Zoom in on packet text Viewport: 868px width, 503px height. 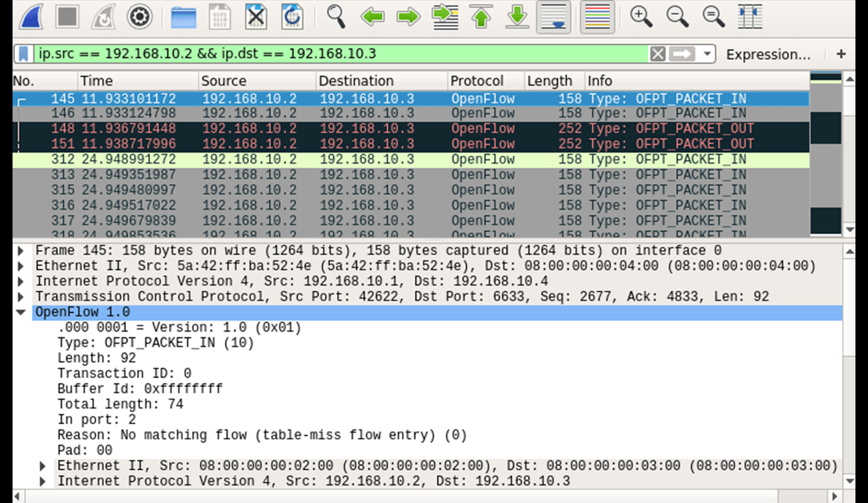click(641, 16)
